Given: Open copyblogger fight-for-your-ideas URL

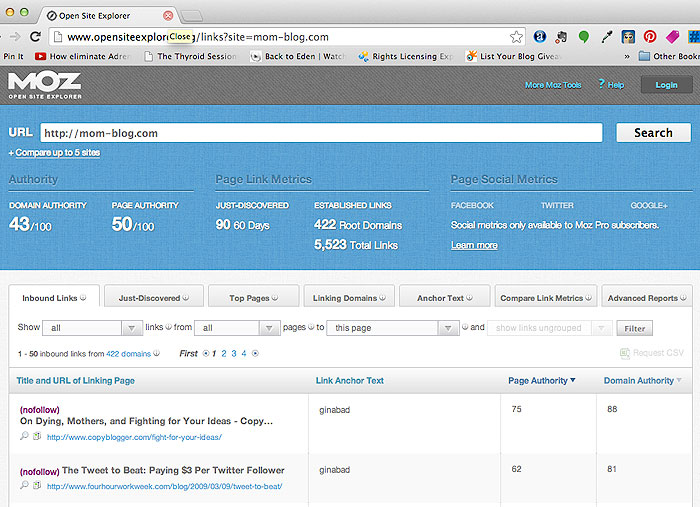Looking at the screenshot, I should (x=134, y=437).
